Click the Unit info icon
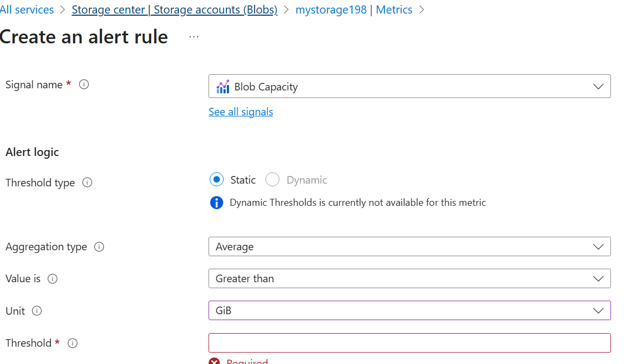The width and height of the screenshot is (624, 364). pos(37,311)
